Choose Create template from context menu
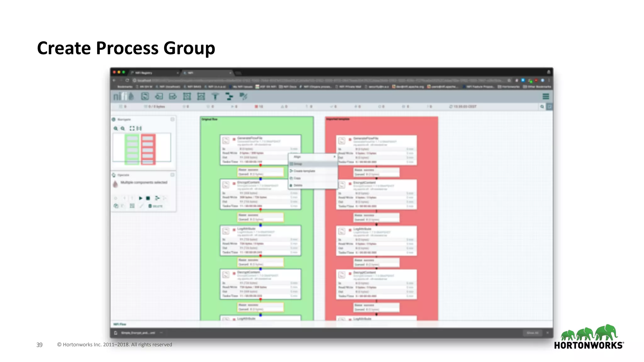This screenshot has width=644, height=362. pyautogui.click(x=313, y=171)
